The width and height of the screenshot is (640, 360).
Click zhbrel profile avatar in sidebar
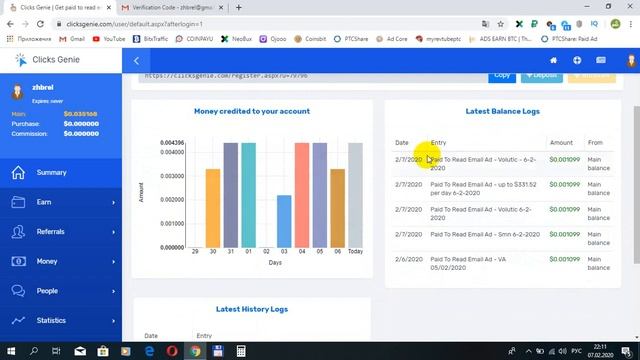[17, 92]
